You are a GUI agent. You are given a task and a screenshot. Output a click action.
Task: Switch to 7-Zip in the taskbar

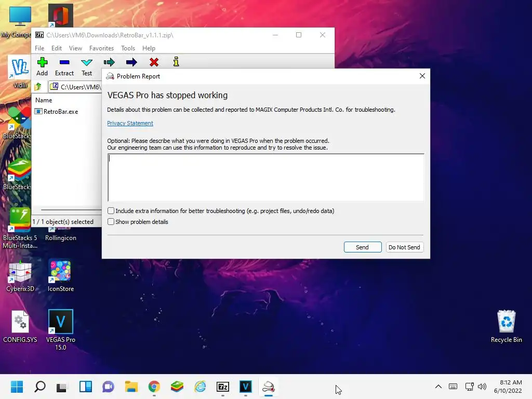(223, 387)
